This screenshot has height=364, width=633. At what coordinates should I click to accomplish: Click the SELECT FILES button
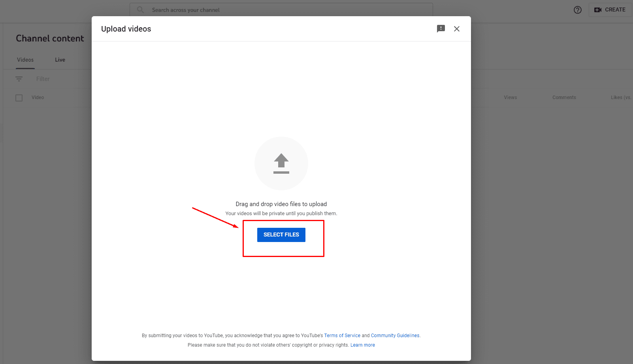pyautogui.click(x=281, y=235)
